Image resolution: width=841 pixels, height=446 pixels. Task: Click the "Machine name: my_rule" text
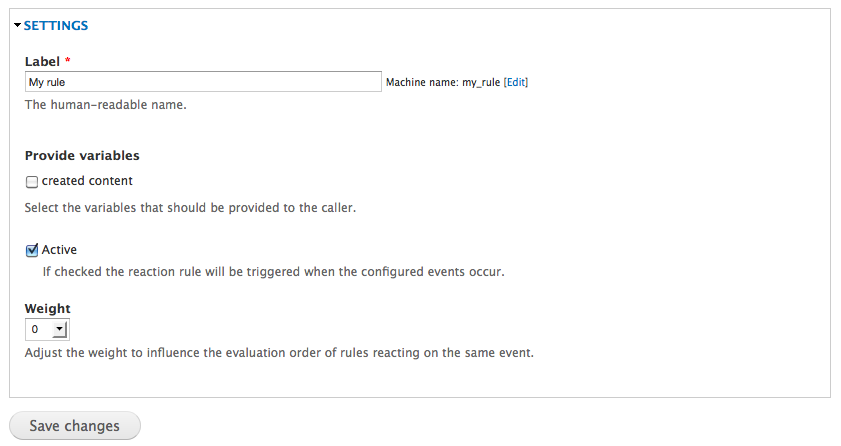442,82
